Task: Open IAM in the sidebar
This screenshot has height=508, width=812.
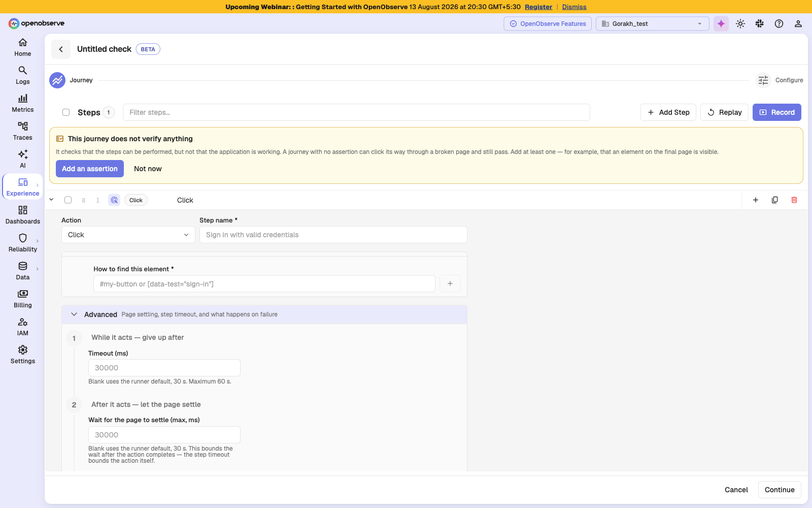Action: [x=22, y=327]
